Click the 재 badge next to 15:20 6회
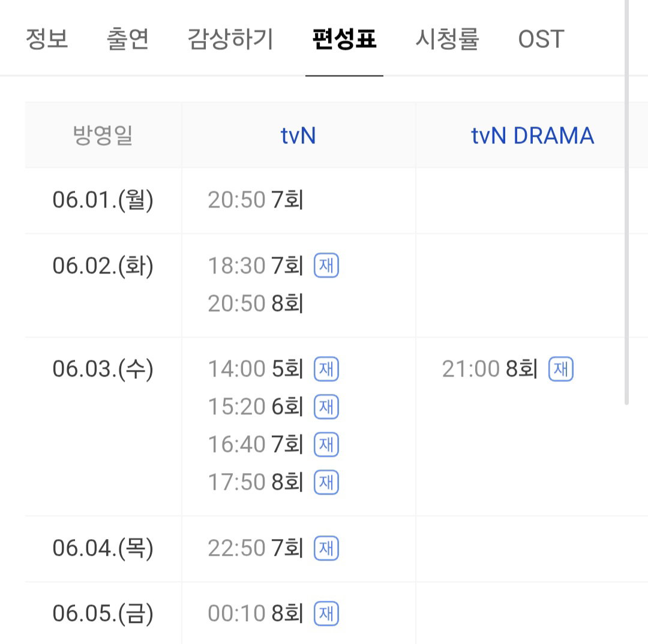The height and width of the screenshot is (644, 648). coord(326,407)
